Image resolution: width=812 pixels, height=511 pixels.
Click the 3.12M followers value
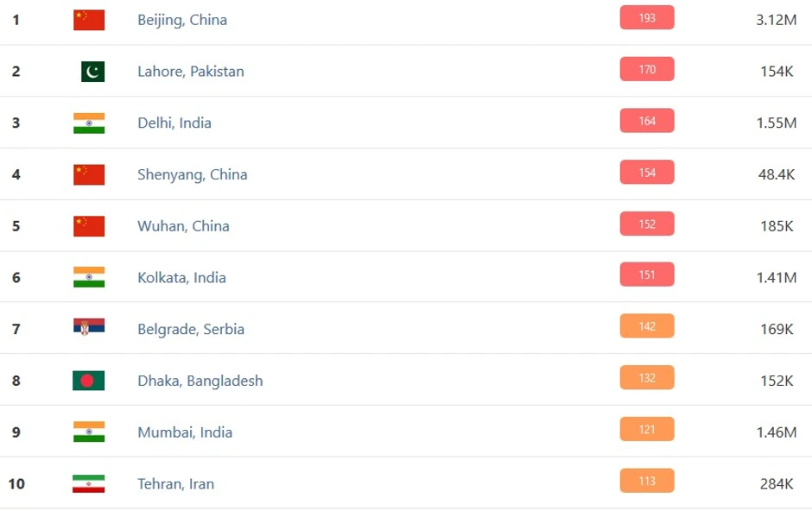(775, 20)
